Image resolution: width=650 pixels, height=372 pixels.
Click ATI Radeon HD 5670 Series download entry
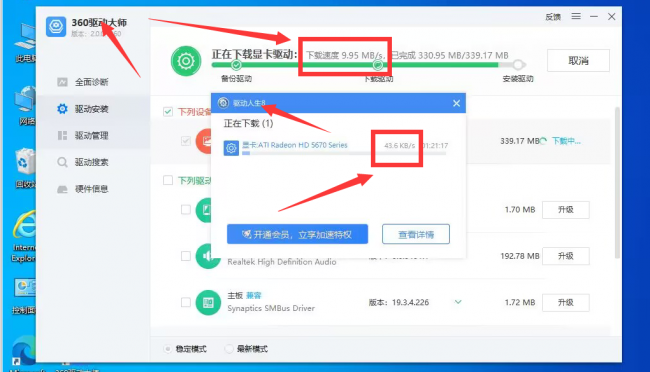295,145
